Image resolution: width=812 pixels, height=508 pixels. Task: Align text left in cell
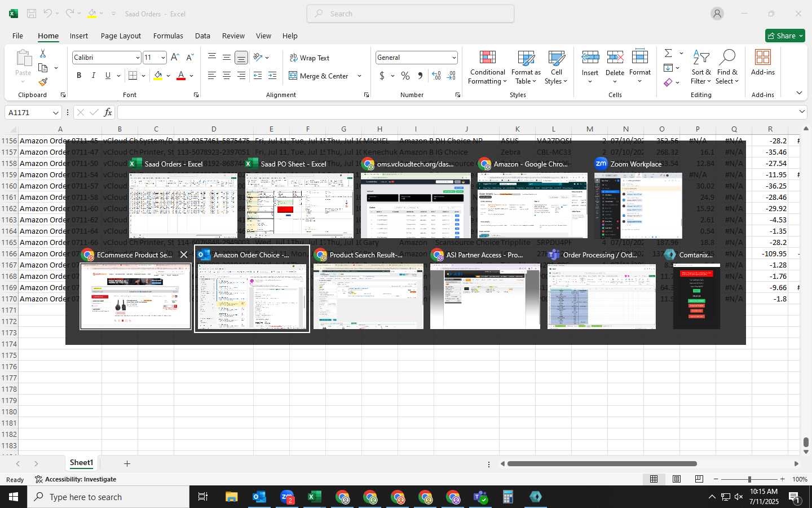click(x=212, y=76)
